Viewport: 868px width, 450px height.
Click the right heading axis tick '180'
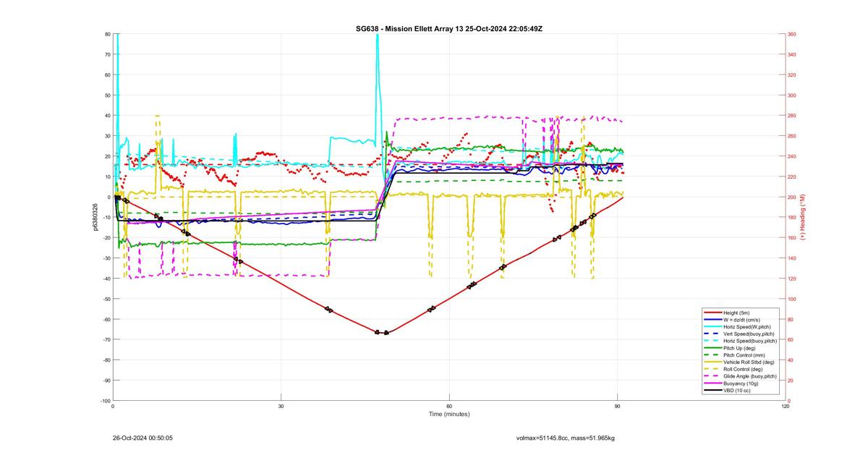click(x=792, y=217)
